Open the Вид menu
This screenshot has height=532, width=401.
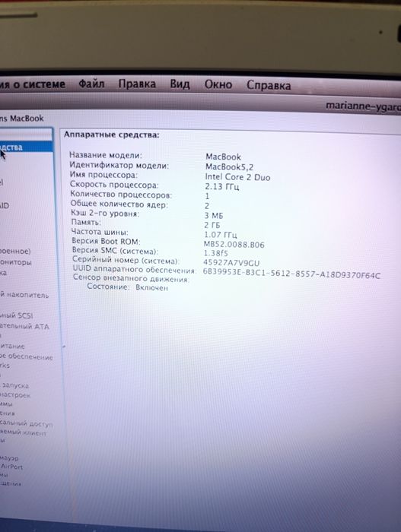[180, 84]
